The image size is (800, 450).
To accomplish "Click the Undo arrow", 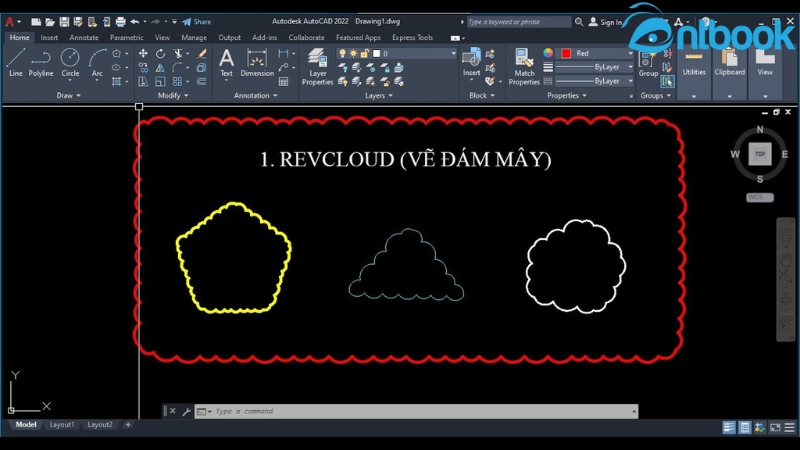I will pos(135,21).
